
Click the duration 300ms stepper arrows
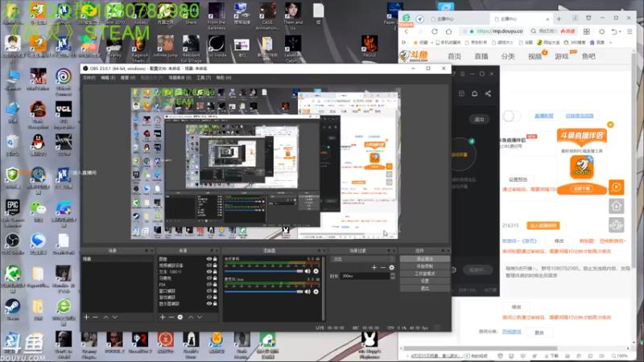pyautogui.click(x=393, y=276)
